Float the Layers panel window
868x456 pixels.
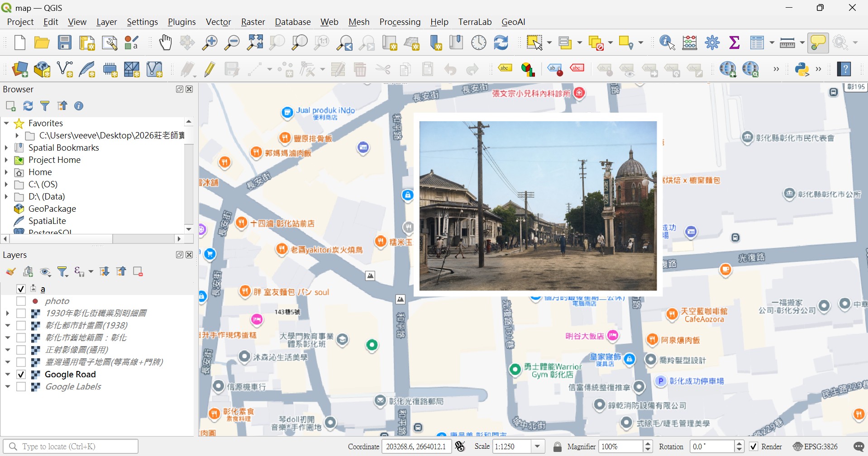coord(180,255)
